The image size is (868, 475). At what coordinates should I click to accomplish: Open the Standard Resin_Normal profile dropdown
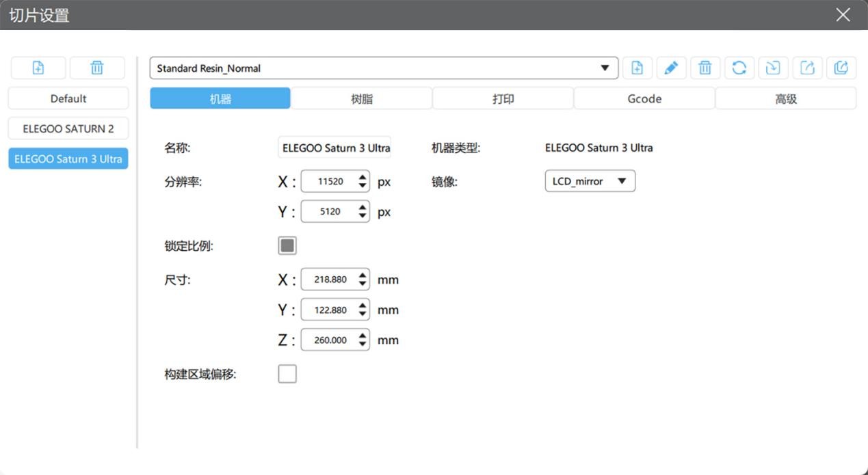(383, 68)
